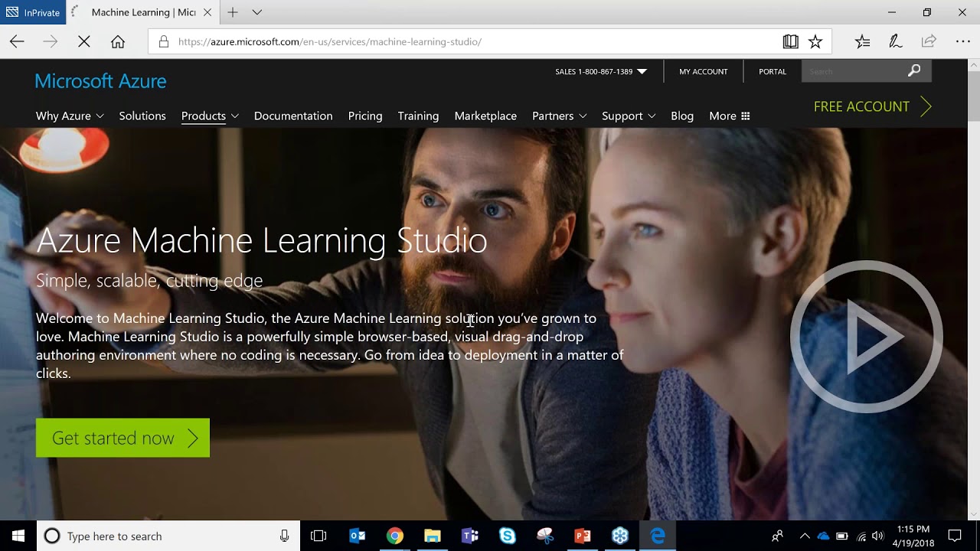Expand the Support dropdown
Viewport: 980px width, 551px height.
(629, 116)
